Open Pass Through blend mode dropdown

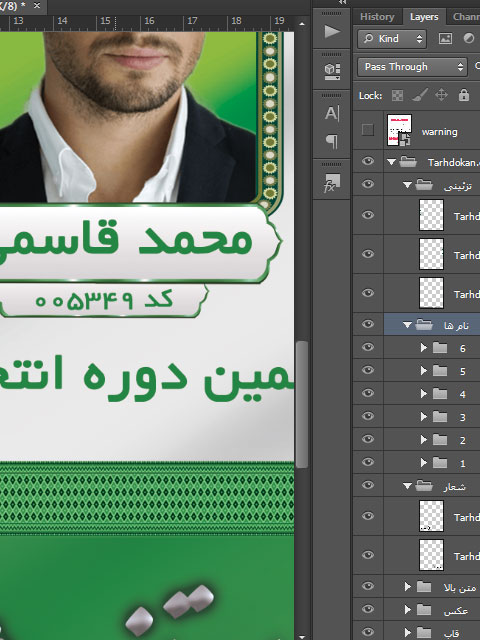tap(412, 67)
